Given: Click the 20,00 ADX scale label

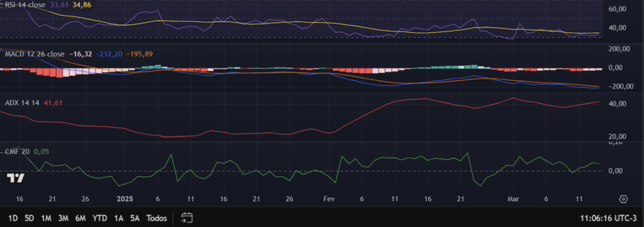Looking at the screenshot, I should [617, 136].
